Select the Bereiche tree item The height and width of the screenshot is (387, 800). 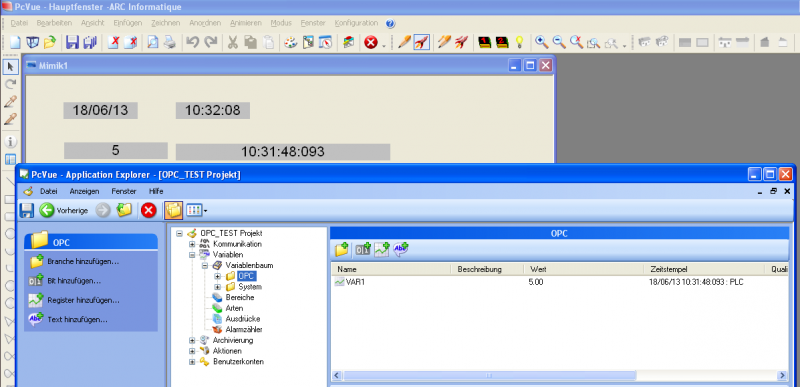coord(240,297)
